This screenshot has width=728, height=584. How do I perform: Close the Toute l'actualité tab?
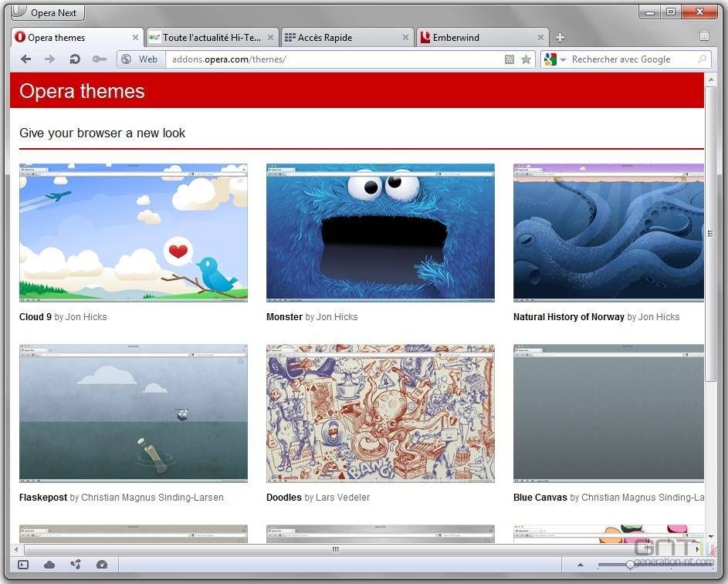click(270, 38)
